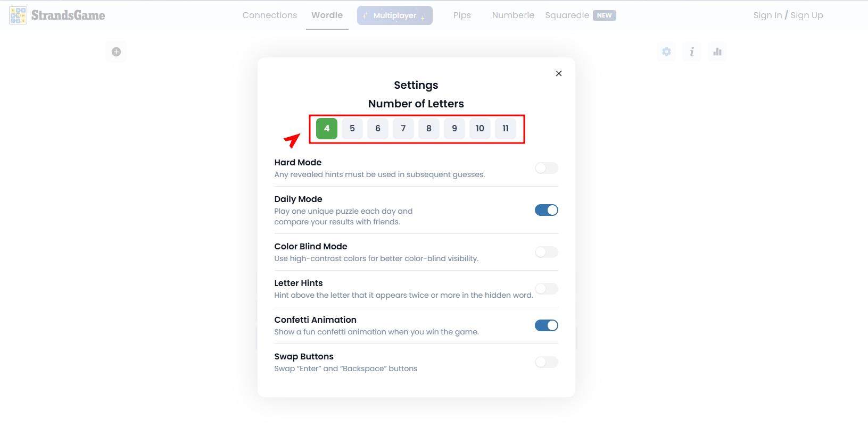
Task: Select 5 letters option
Action: (x=352, y=129)
